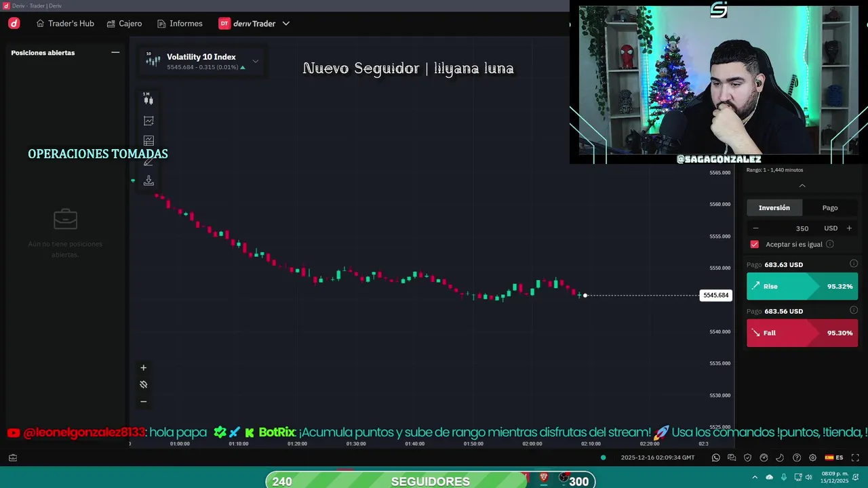This screenshot has height=488, width=868.
Task: Buy the Fall contract
Action: tap(802, 333)
